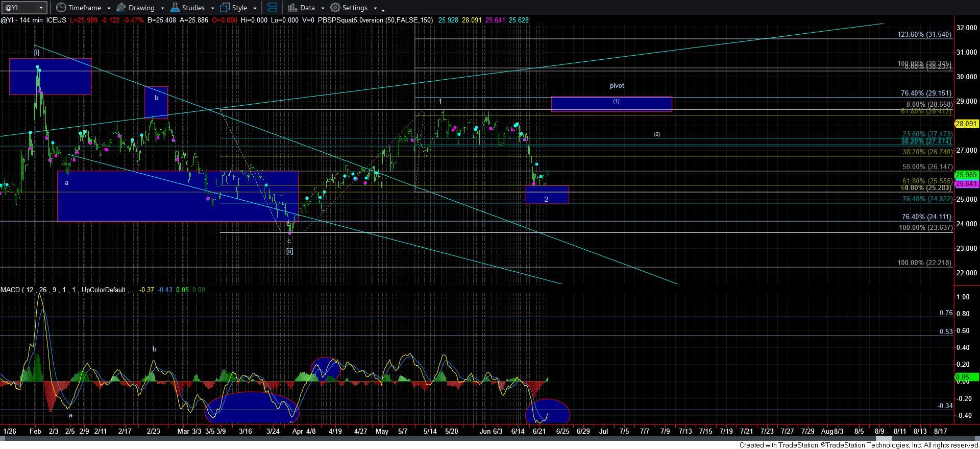Click the Style icon

click(225, 8)
